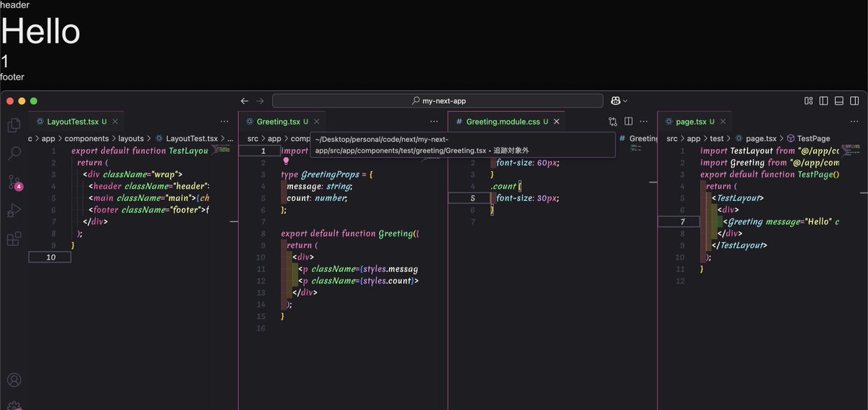Click 'src' breadcrumb in Greeting.tsx editor
The height and width of the screenshot is (410, 868).
[x=252, y=138]
